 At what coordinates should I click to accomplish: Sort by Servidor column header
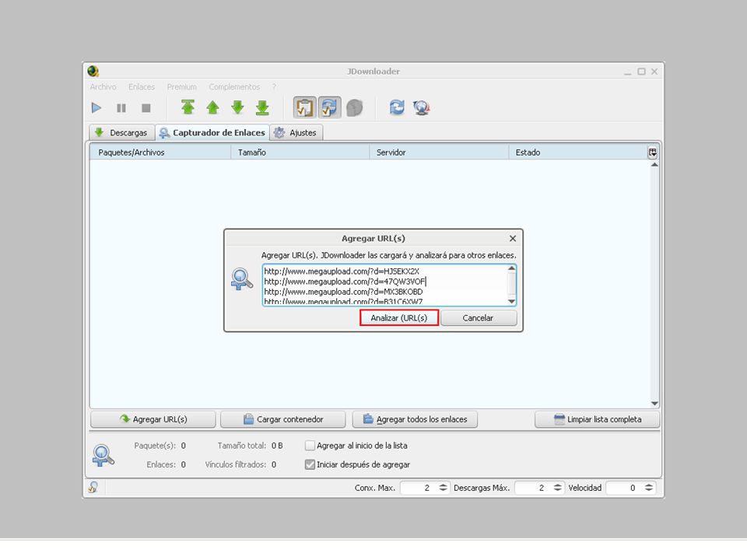[x=439, y=152]
